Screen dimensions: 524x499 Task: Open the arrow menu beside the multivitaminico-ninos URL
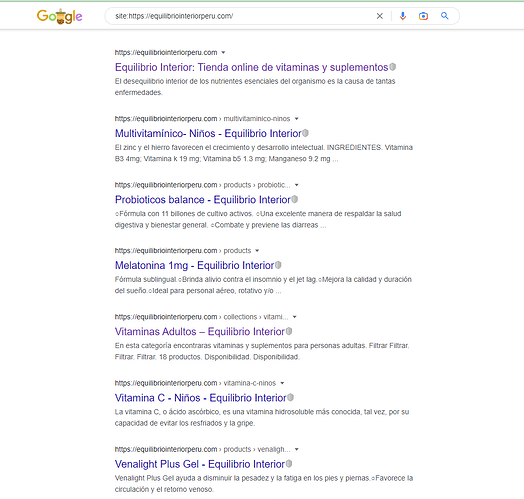pos(296,119)
